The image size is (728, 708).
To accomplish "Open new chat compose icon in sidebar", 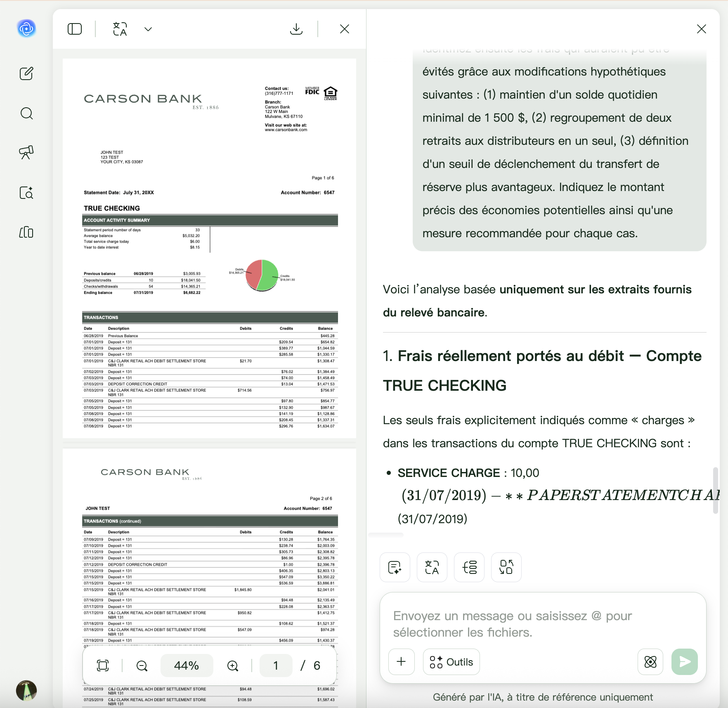I will 26,73.
